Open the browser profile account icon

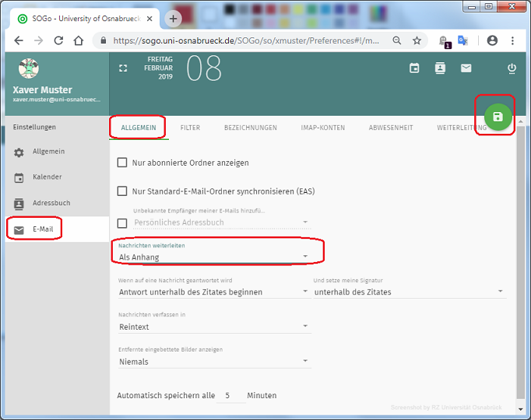click(492, 40)
